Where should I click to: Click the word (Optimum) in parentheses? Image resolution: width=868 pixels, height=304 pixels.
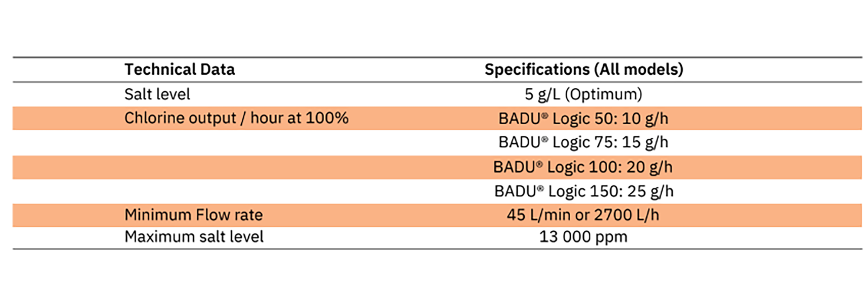[x=603, y=94]
